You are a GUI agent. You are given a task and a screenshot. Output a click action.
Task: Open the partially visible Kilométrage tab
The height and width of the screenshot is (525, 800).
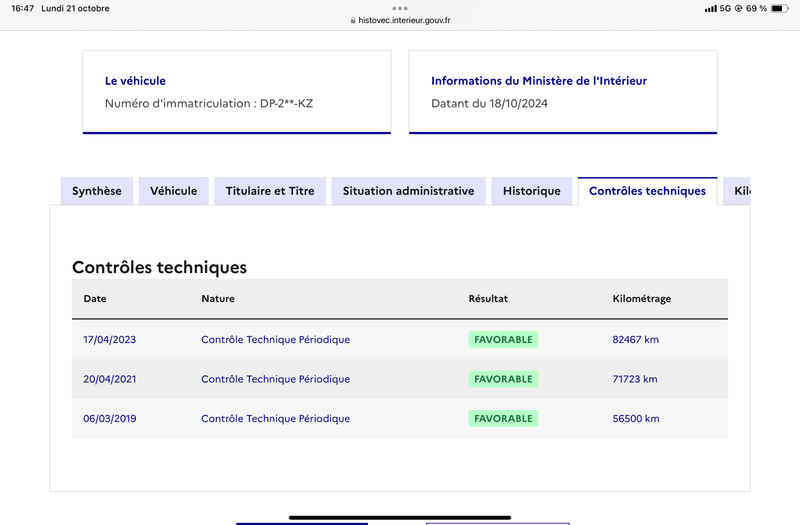[737, 191]
